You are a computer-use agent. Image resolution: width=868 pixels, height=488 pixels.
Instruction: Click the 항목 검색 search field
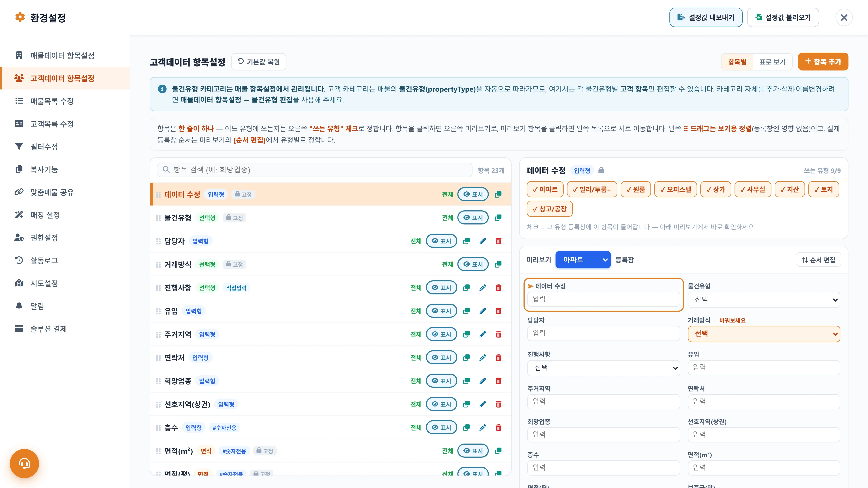pyautogui.click(x=314, y=170)
